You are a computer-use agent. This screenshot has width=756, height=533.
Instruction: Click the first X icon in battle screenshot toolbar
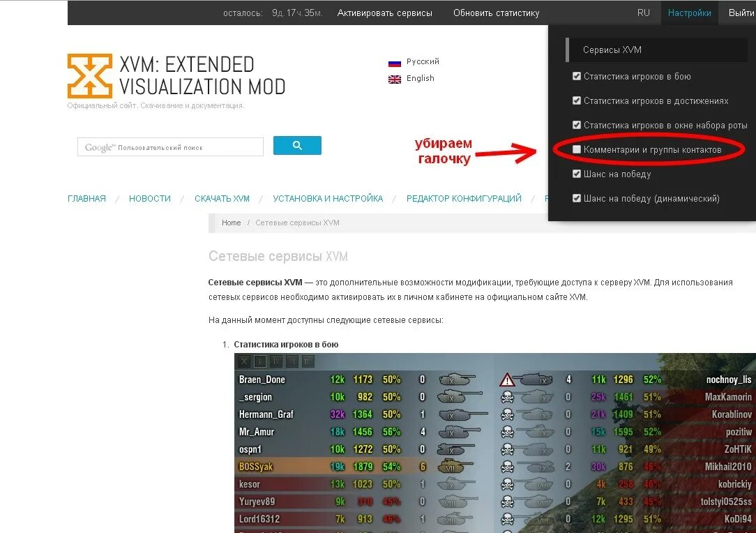(x=245, y=361)
